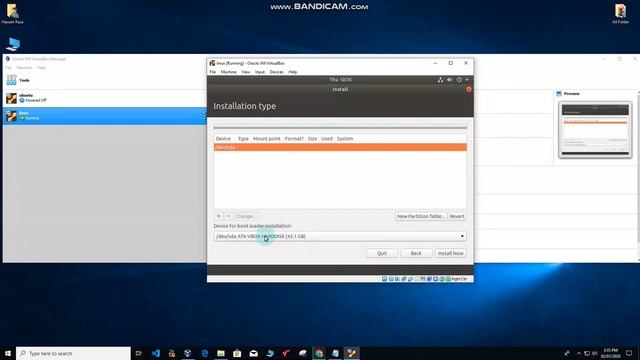Open the Devices menu of the VM window
Viewport: 640px width, 360px height.
(276, 72)
